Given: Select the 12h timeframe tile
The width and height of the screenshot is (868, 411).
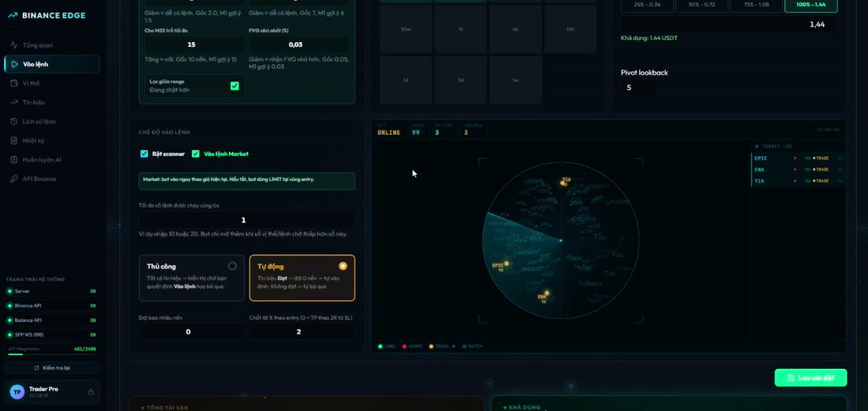Looking at the screenshot, I should coord(570,29).
